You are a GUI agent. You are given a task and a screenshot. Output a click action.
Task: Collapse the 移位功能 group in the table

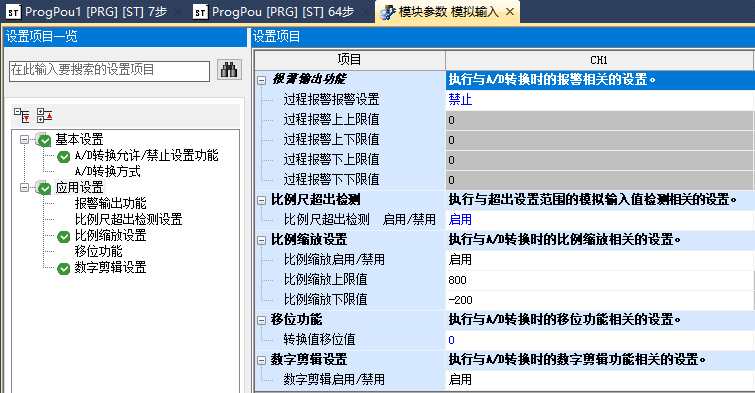(x=261, y=320)
